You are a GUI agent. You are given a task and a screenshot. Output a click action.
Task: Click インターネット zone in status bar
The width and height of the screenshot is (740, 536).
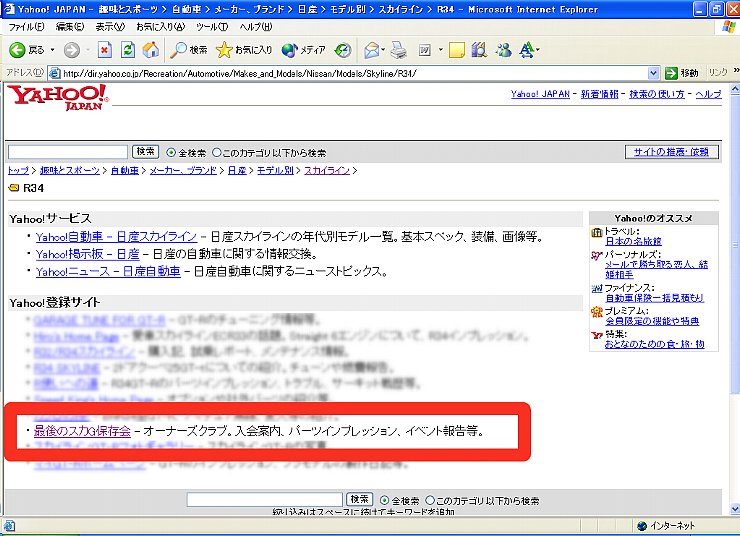(x=666, y=525)
